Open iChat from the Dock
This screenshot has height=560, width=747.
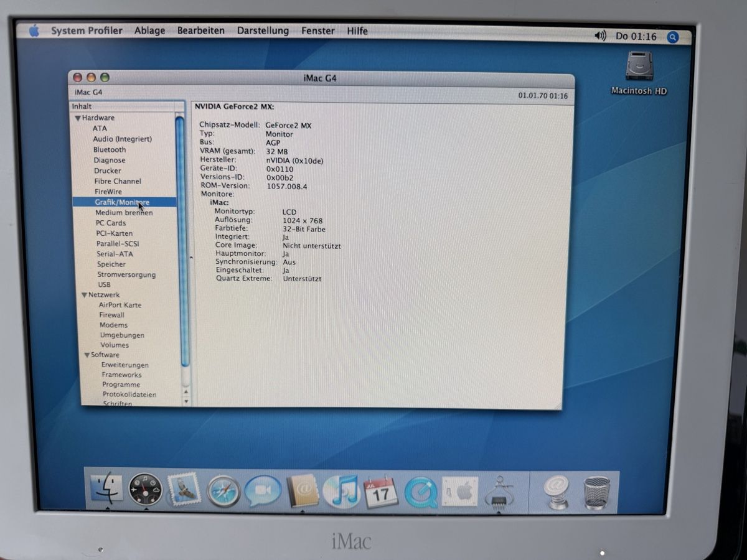(263, 492)
